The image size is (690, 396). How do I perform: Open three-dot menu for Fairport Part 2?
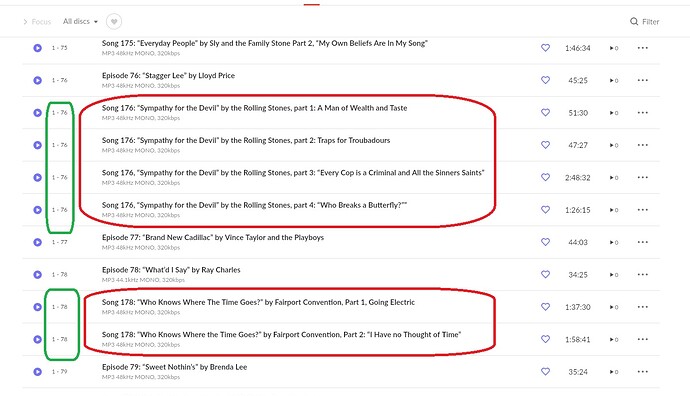(642, 339)
